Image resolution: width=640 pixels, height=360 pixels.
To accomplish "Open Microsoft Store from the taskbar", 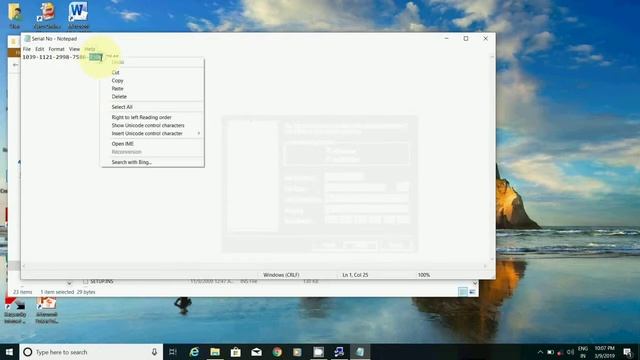I will coord(236,352).
